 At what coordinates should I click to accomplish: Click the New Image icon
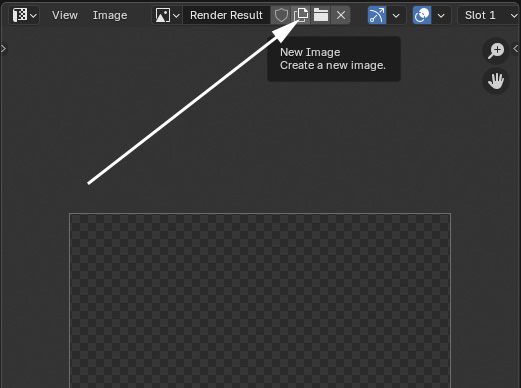tap(301, 15)
